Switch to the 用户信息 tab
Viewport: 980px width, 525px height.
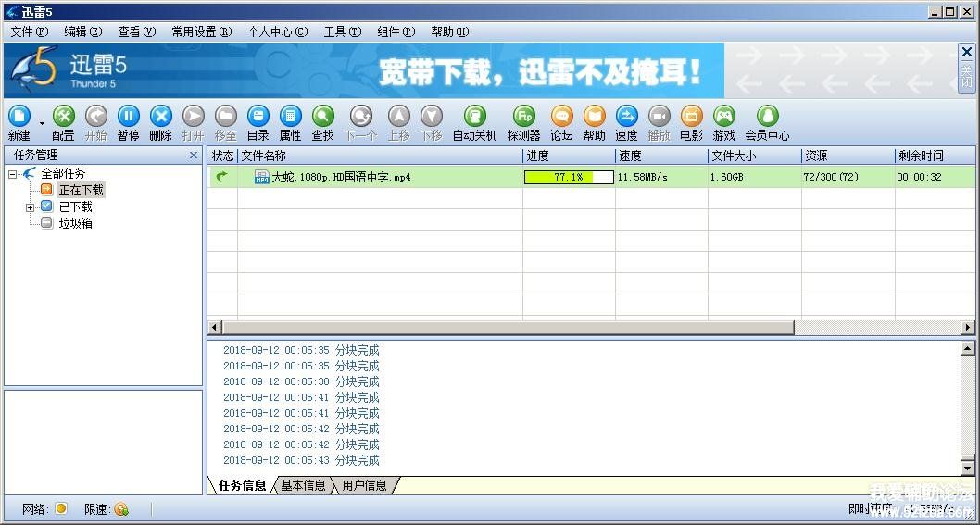pos(364,485)
